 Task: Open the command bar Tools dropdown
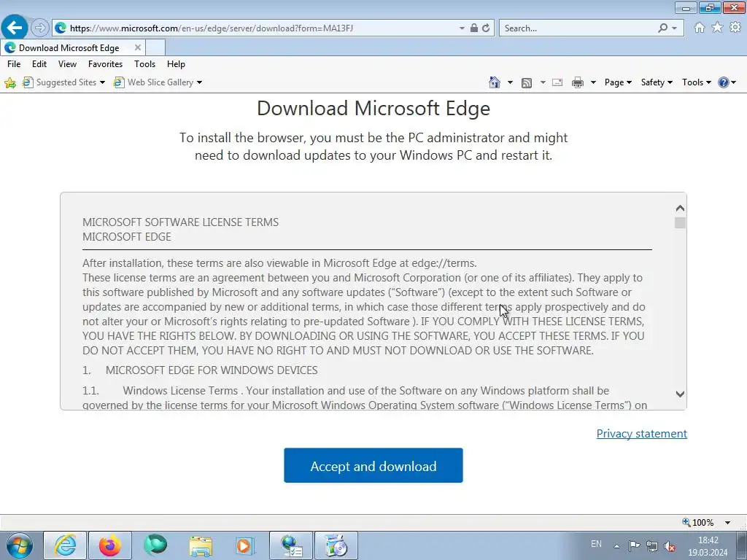click(x=697, y=82)
